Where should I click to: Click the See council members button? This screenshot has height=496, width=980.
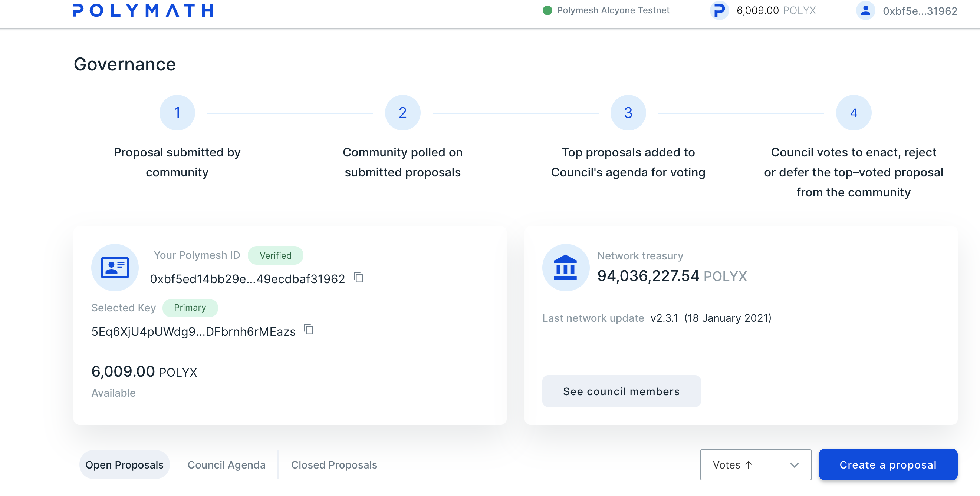coord(621,391)
